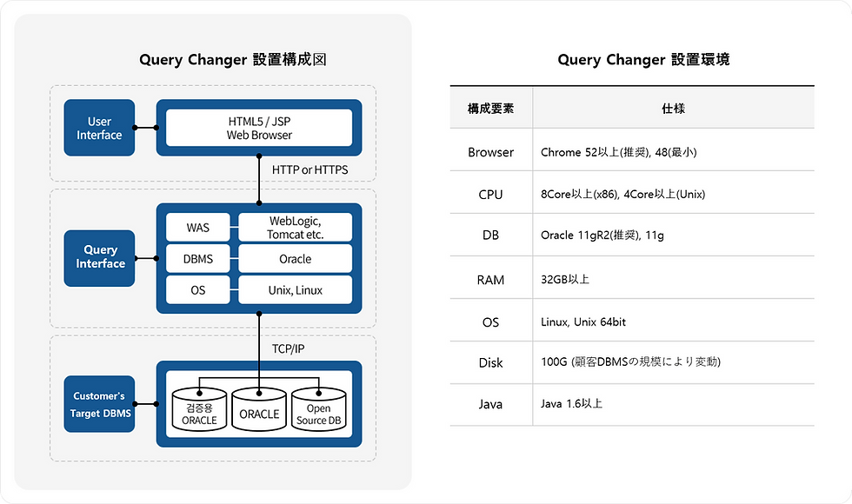Click the WebLogic, Tomcat etc. cell

click(x=295, y=228)
